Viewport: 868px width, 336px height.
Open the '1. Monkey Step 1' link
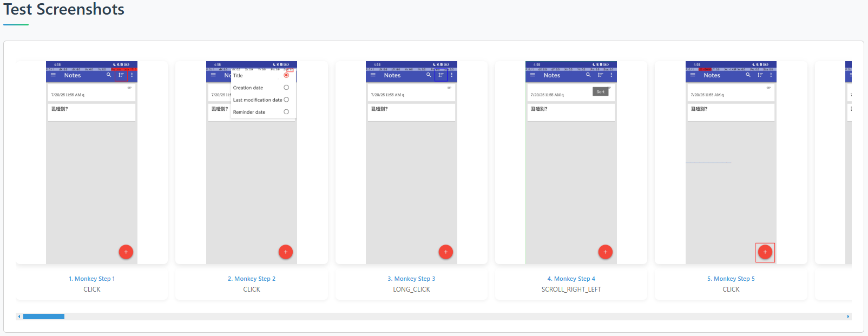click(92, 279)
